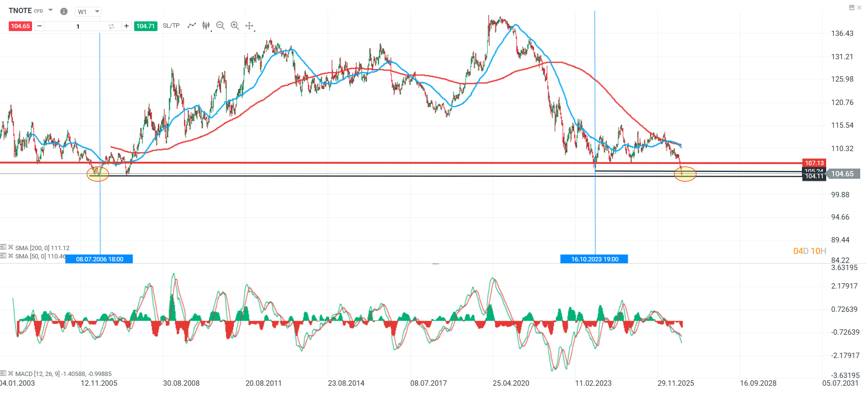Sell at the red 104.65 price

pos(20,26)
